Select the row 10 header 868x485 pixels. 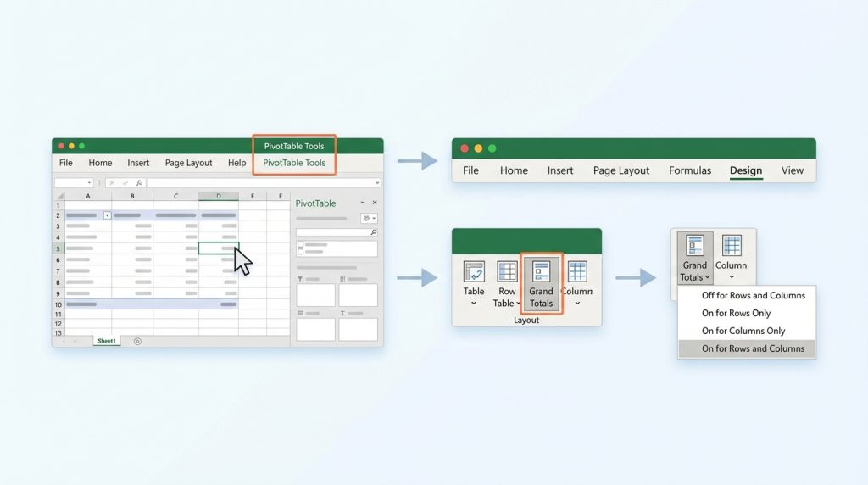click(58, 304)
